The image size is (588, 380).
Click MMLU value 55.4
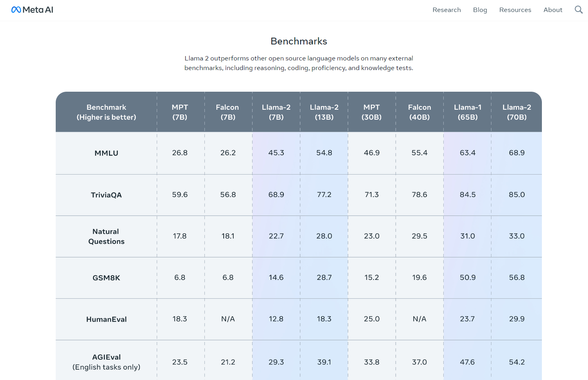coord(420,153)
